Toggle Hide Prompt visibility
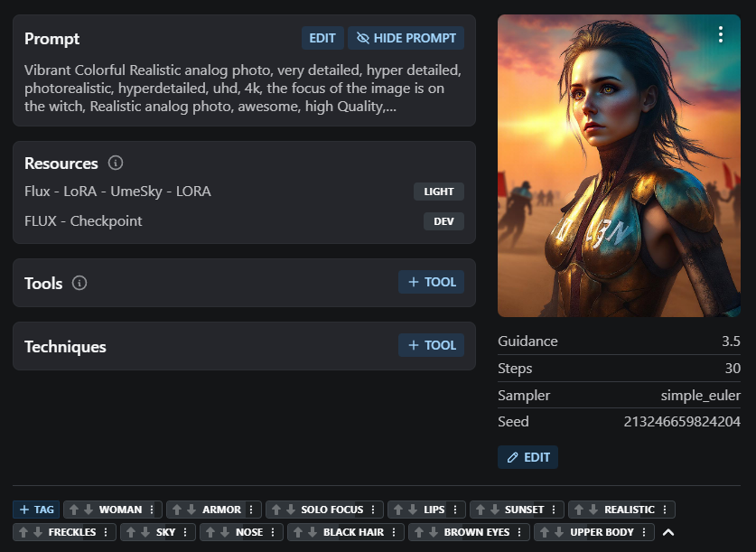 [406, 38]
